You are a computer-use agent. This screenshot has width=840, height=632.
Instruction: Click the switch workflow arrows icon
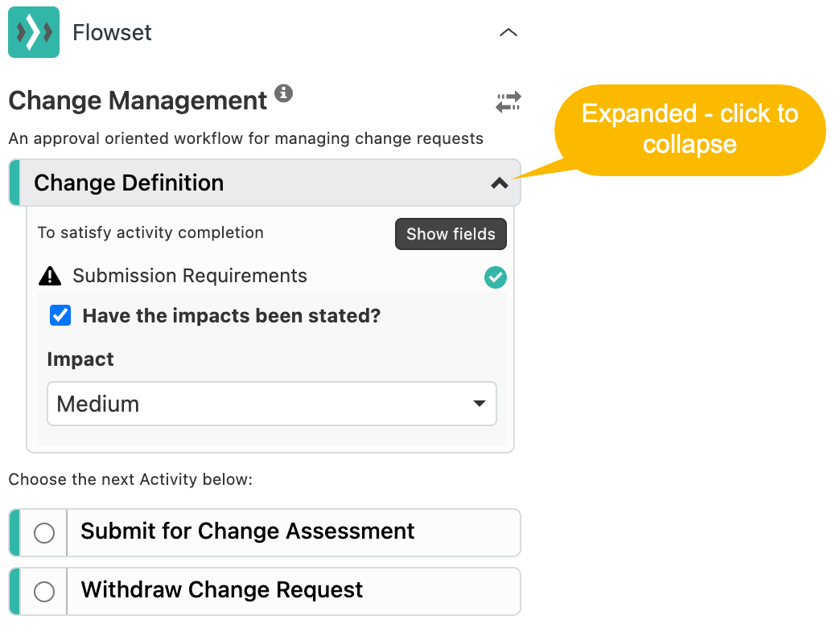[508, 101]
